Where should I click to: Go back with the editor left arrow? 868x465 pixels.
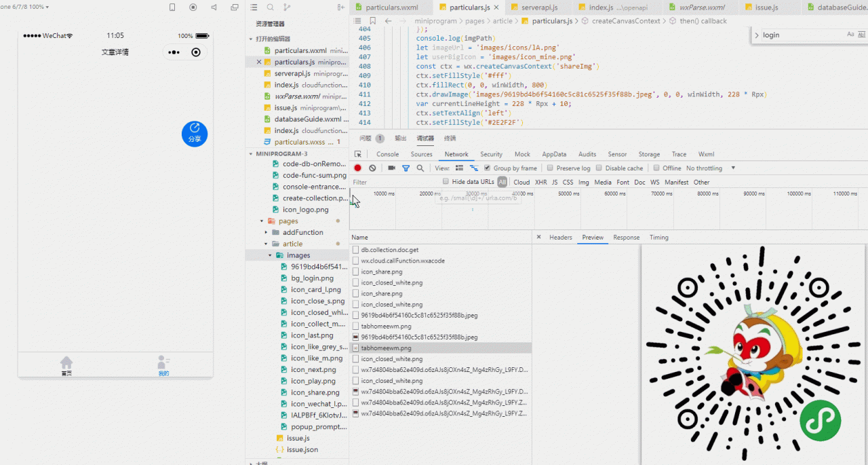[389, 21]
